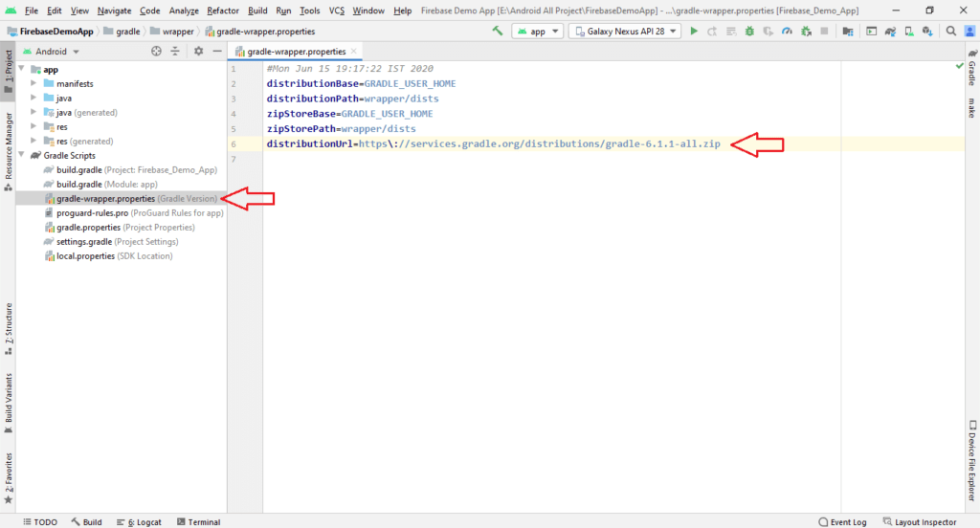Viewport: 980px width, 528px height.
Task: Click Sync Project with Gradle Files icon
Action: (890, 31)
